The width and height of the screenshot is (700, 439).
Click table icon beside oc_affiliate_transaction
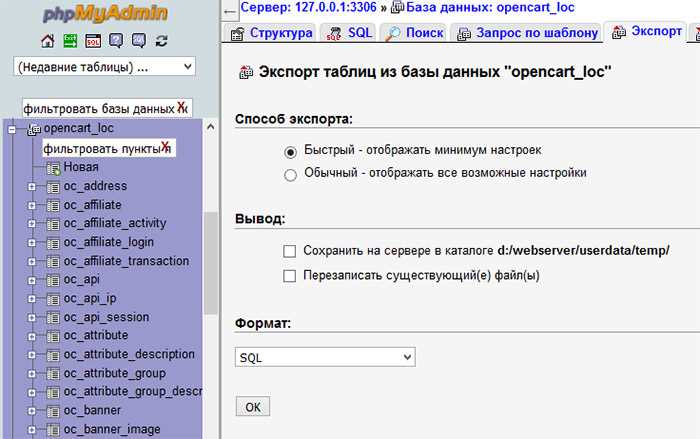pos(53,262)
